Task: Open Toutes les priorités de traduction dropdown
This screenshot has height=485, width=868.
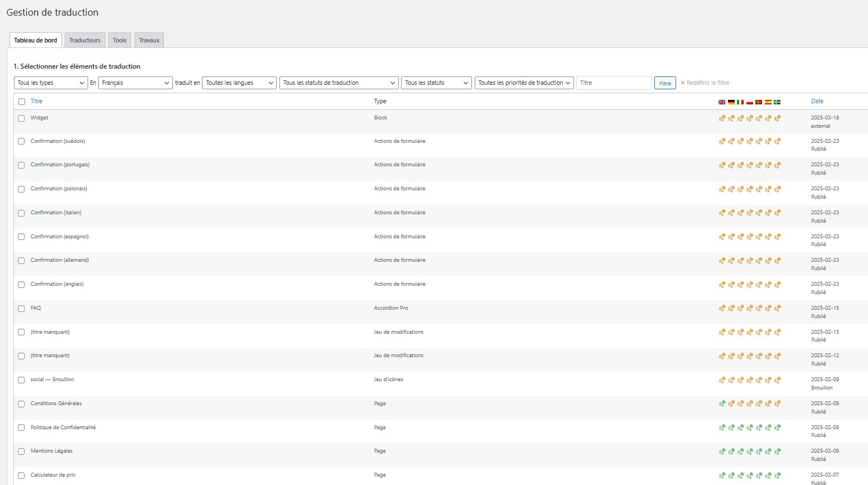Action: click(524, 83)
